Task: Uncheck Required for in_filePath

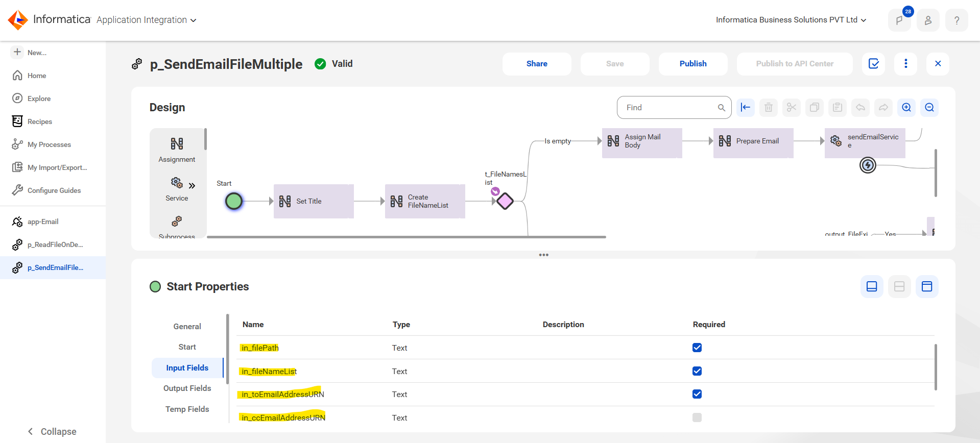Action: [x=697, y=348]
